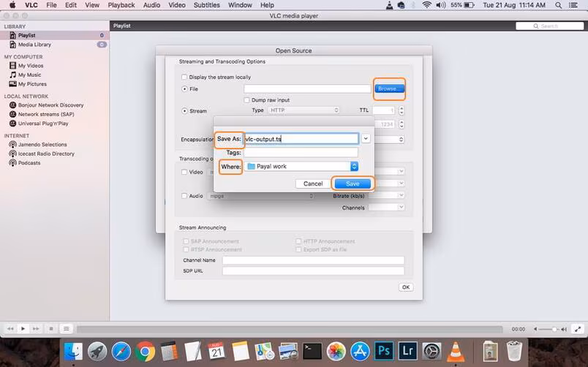Click OK in streaming options
This screenshot has width=588, height=367.
pos(406,287)
